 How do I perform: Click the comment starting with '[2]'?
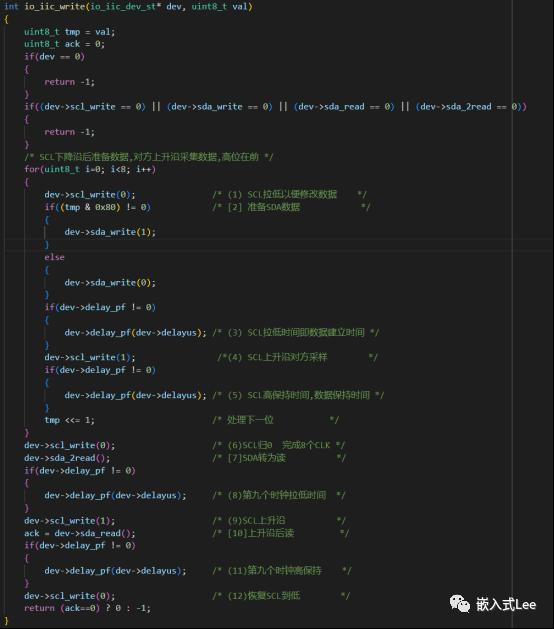pos(291,207)
